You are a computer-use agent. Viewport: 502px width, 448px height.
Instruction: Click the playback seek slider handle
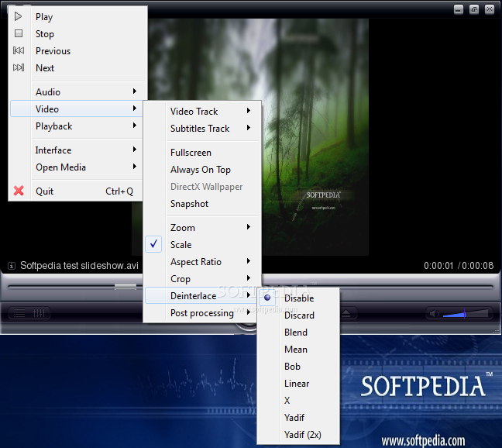pyautogui.click(x=125, y=287)
